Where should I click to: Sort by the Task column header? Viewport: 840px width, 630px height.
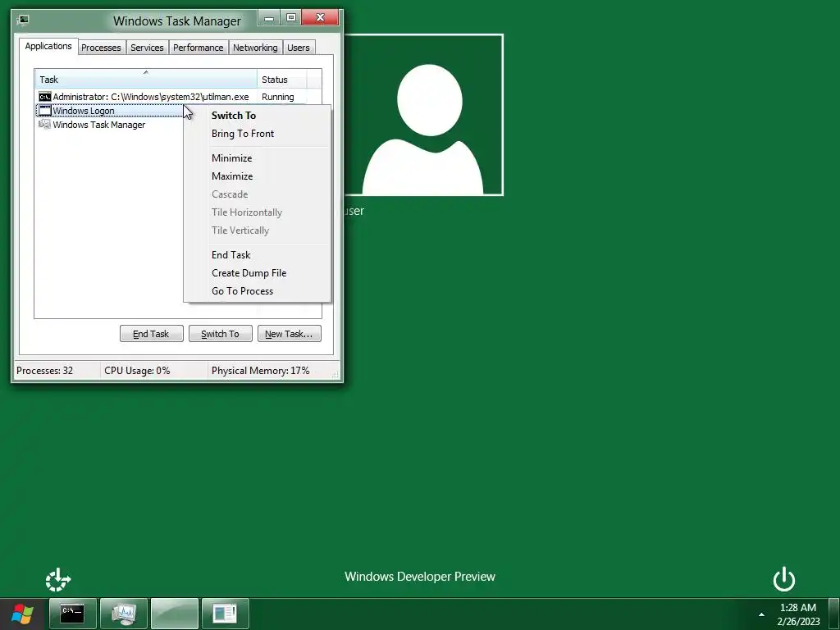point(146,80)
